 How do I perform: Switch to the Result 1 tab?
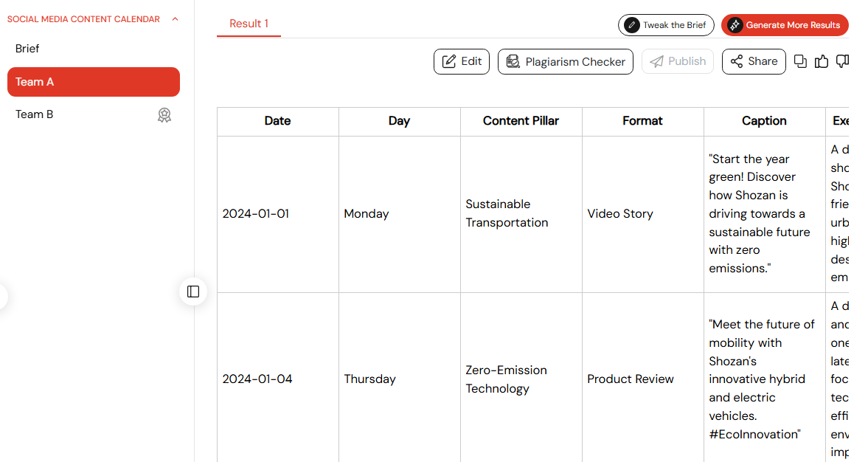(249, 24)
